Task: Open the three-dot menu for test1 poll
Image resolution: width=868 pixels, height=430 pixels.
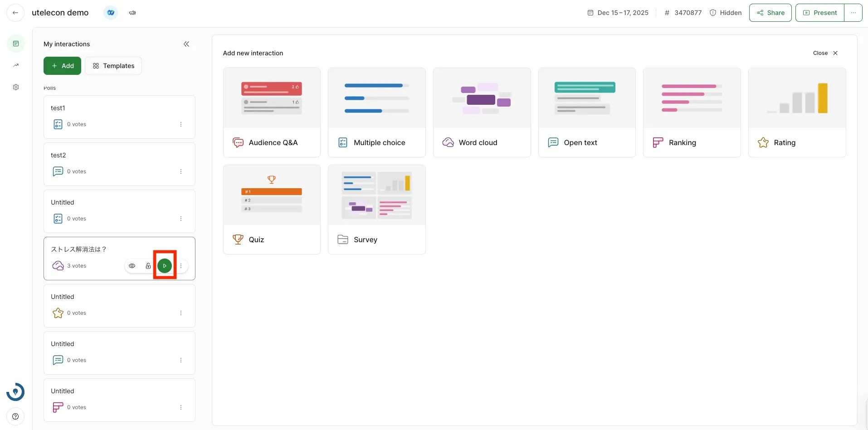Action: tap(181, 124)
